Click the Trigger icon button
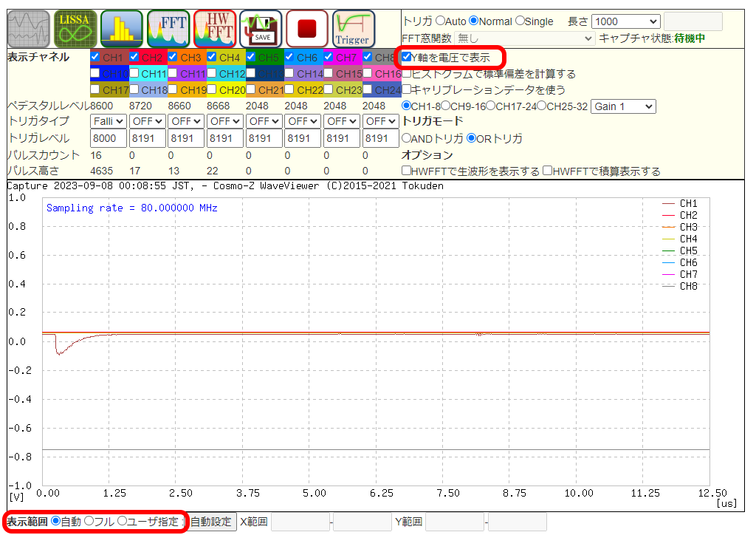756x535 pixels. [353, 29]
